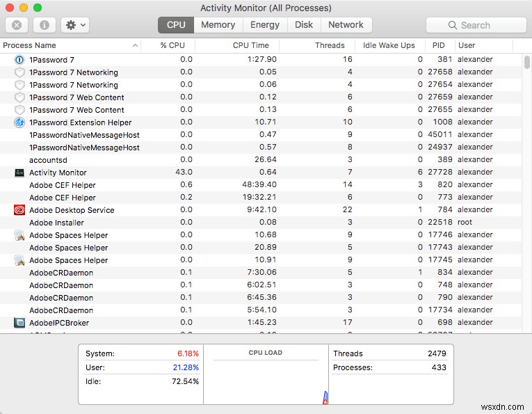The image size is (532, 414).
Task: Select AdobeCRDaemon with PID 748
Action: tap(61, 285)
